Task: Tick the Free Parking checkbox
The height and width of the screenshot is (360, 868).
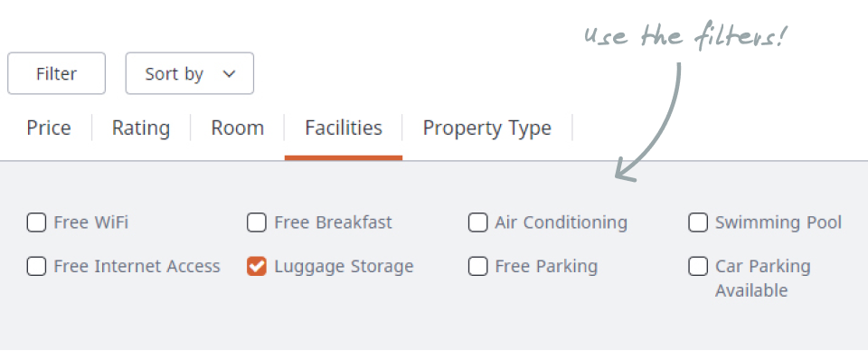Action: [477, 267]
